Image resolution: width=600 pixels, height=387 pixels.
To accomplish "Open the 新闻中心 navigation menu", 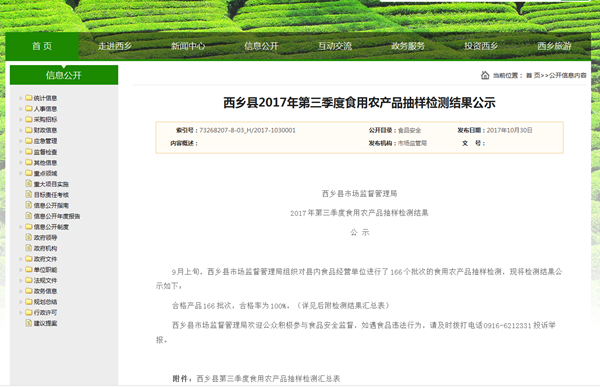I will pyautogui.click(x=188, y=46).
